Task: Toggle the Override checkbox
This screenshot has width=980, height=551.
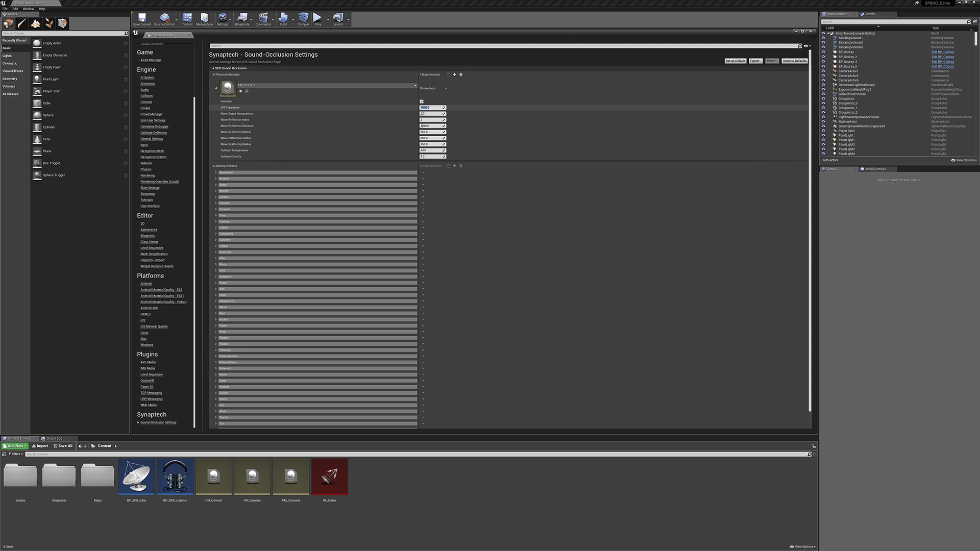Action: (422, 102)
